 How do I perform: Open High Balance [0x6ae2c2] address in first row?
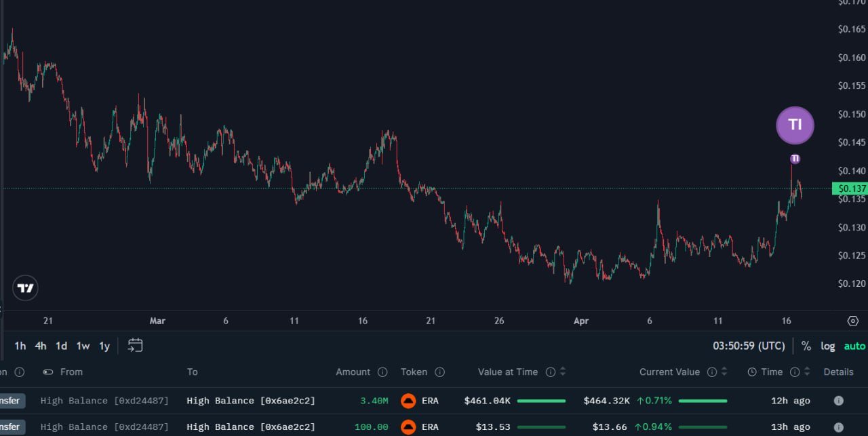(x=251, y=401)
